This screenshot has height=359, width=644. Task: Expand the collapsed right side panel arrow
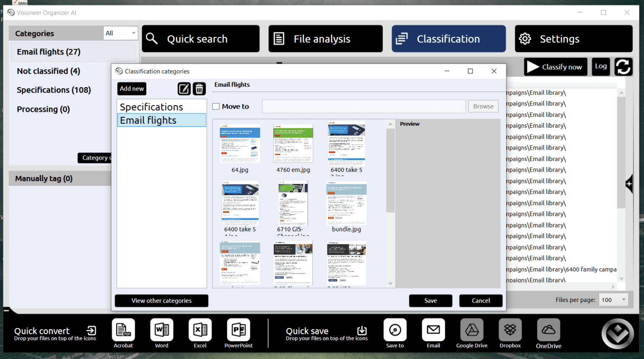[629, 184]
